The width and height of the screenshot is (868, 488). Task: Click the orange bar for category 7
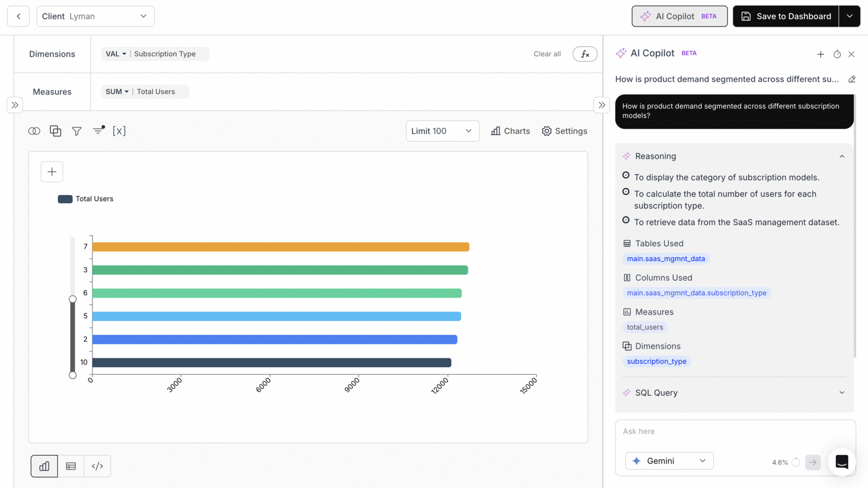pos(281,247)
